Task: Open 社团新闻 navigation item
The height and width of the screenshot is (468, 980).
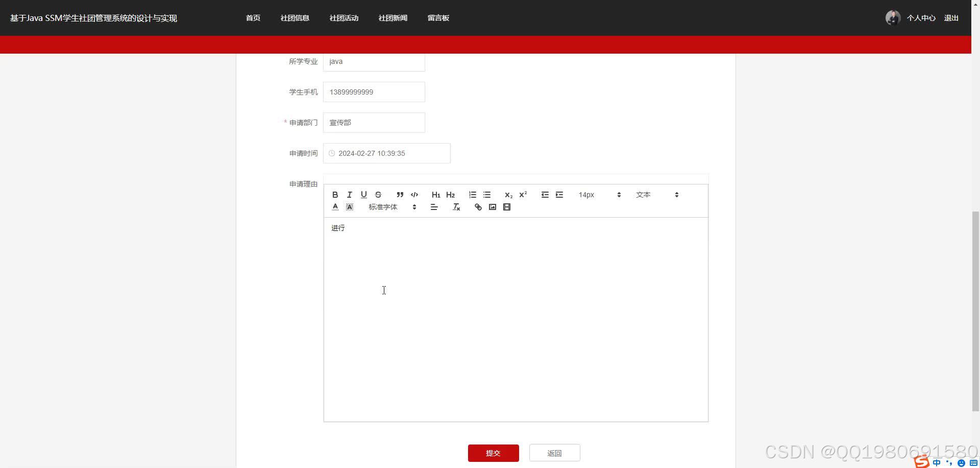Action: pos(393,18)
